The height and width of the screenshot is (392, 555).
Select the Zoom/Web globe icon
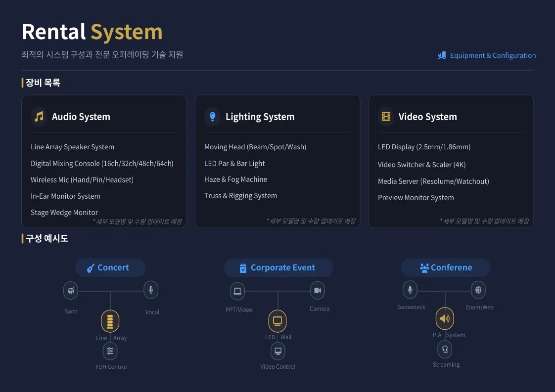coord(478,290)
